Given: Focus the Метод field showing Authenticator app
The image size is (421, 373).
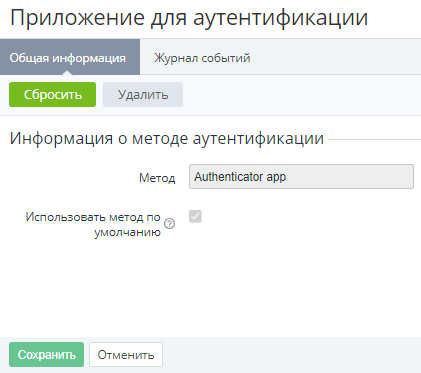Looking at the screenshot, I should (x=301, y=177).
